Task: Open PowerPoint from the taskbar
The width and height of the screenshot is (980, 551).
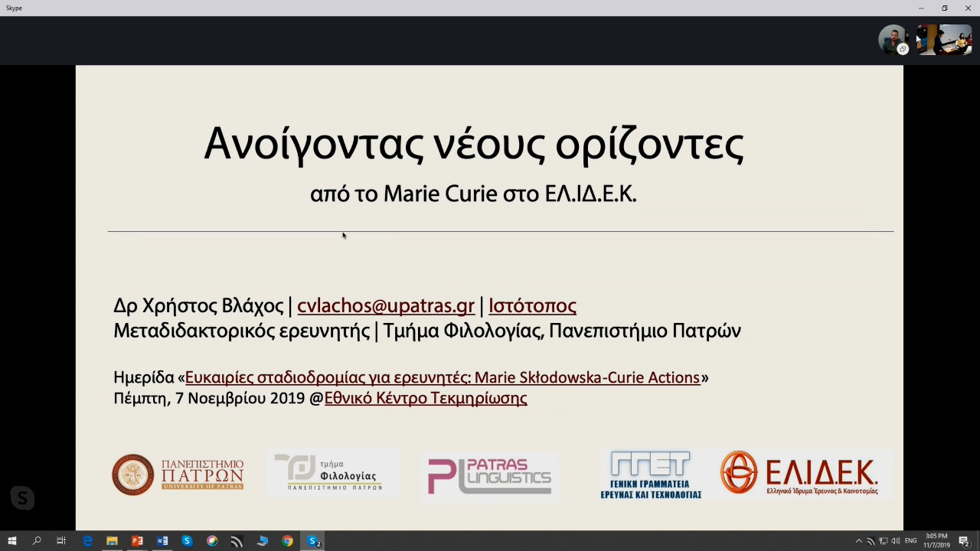Action: (x=137, y=541)
